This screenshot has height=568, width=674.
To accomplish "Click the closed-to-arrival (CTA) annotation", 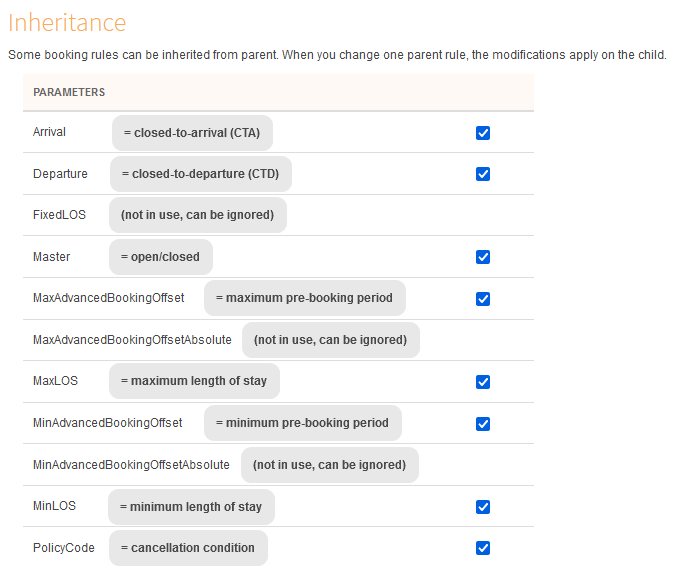I will (192, 132).
